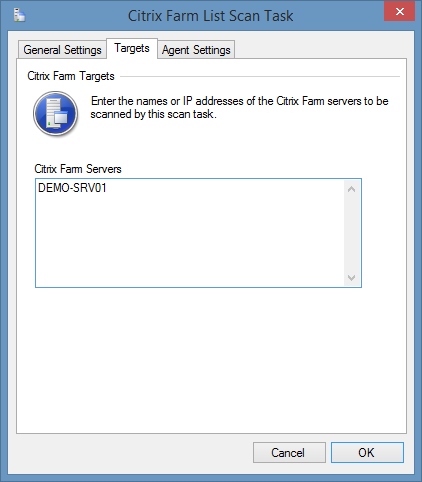
Task: Click the blank space below the servers box
Action: pos(211,360)
